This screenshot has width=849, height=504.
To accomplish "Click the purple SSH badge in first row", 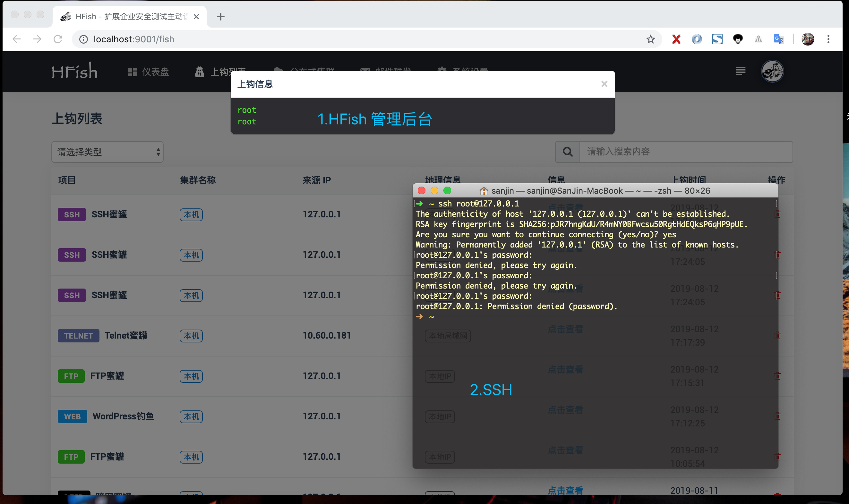I will (72, 214).
